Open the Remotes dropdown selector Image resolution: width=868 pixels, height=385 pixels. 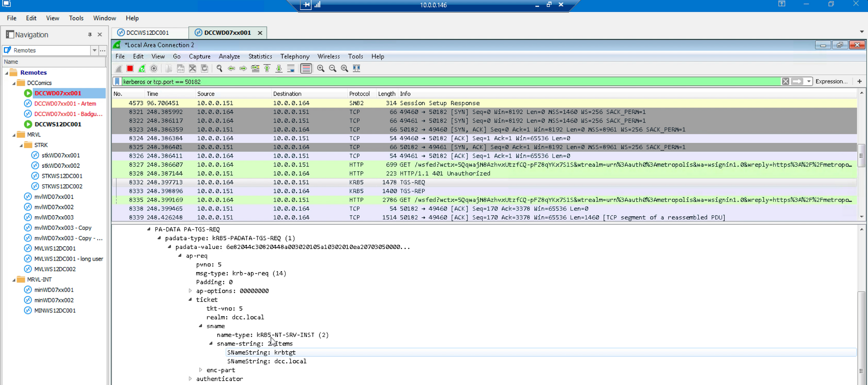94,50
